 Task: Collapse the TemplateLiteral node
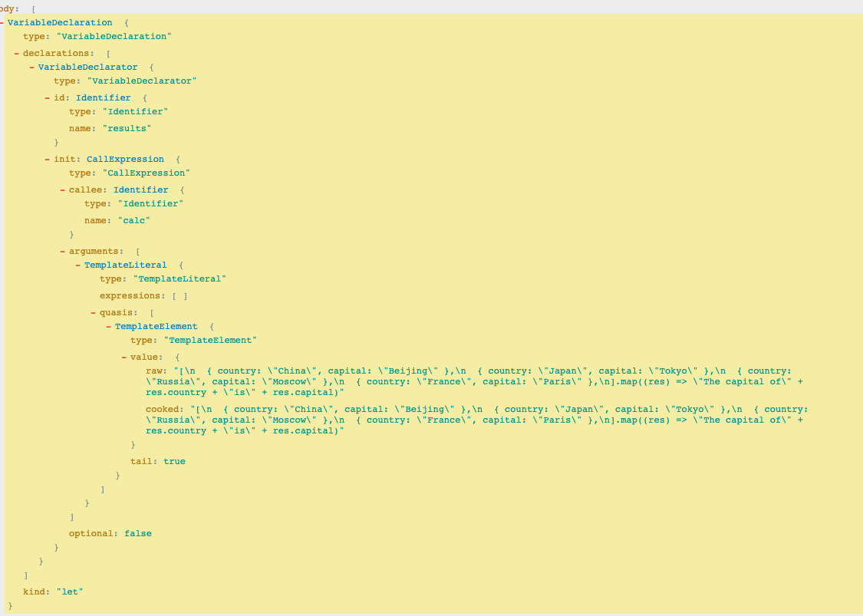[78, 265]
